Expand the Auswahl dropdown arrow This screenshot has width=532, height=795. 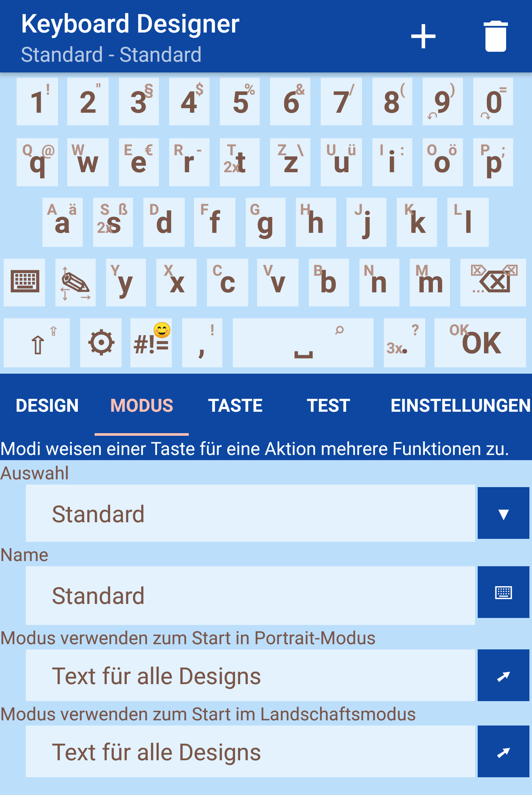coord(503,513)
